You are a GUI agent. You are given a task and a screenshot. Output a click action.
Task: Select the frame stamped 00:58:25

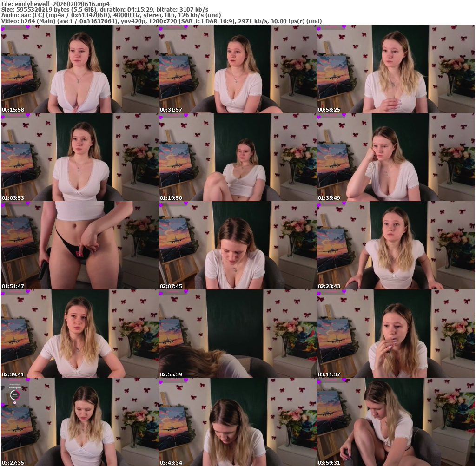(396, 69)
